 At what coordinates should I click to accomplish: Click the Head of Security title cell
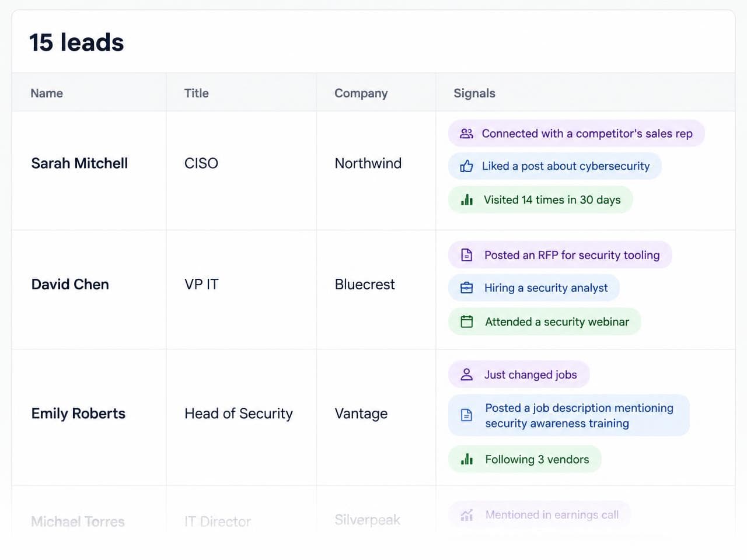point(239,414)
